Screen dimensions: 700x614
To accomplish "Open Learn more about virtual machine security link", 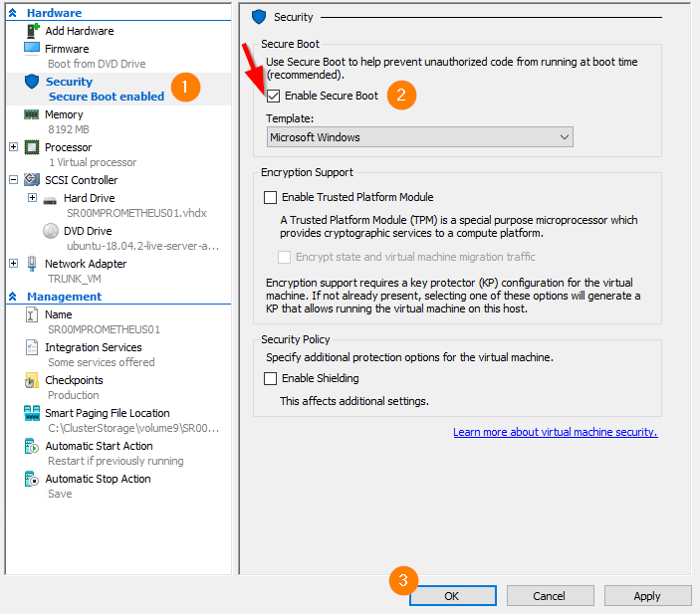I will point(556,432).
